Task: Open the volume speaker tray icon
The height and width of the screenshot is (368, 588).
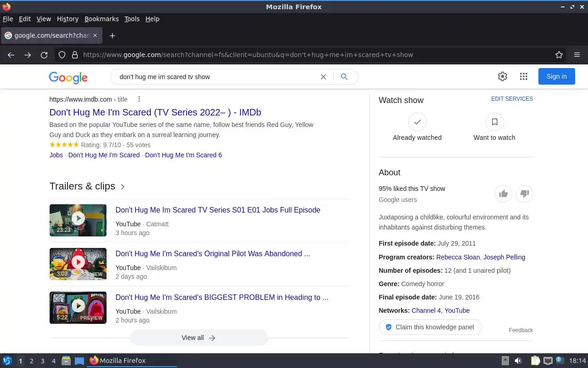Action: pos(518,361)
